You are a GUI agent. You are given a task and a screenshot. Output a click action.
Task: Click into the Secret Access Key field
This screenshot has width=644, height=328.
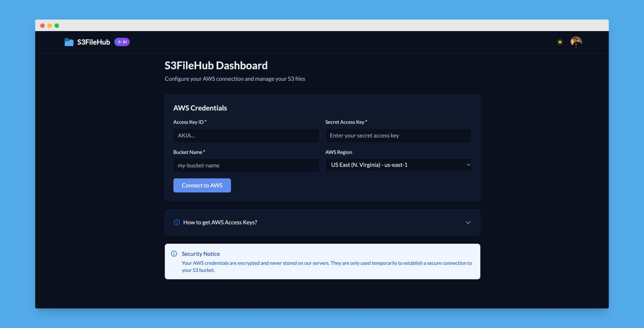pyautogui.click(x=398, y=136)
